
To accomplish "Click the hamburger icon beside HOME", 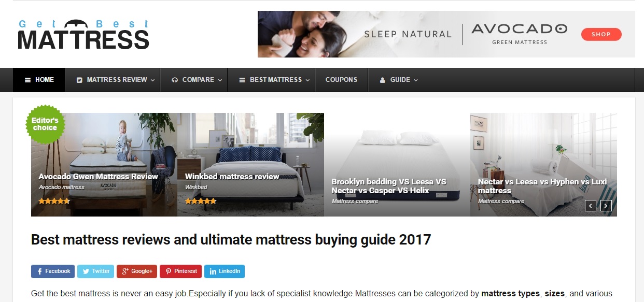I will pos(28,80).
